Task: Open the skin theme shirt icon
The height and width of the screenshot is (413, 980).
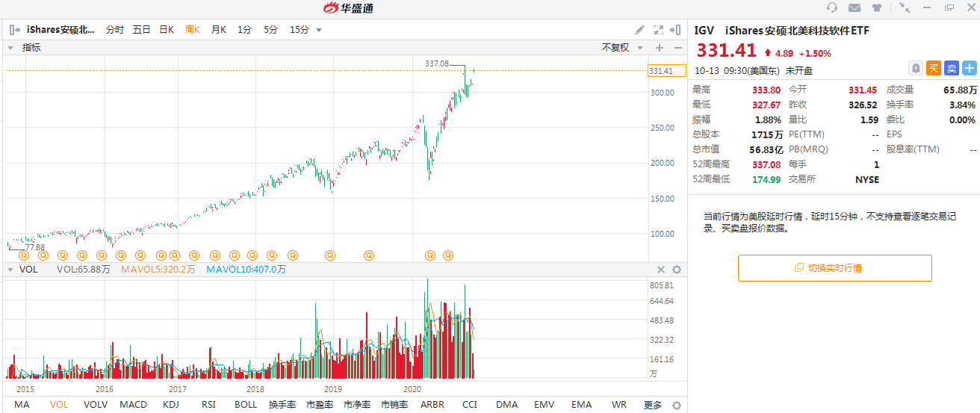Action: point(876,8)
